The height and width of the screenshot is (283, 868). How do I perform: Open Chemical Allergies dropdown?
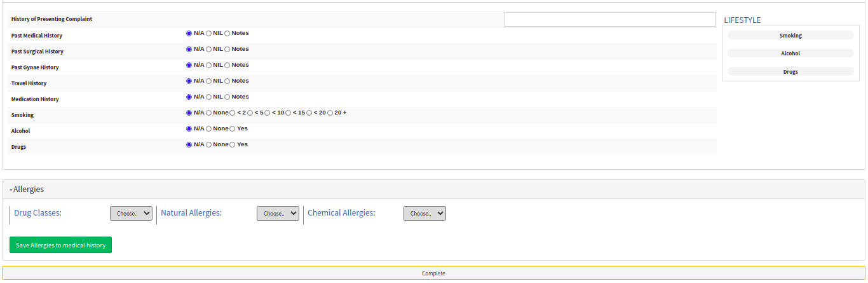(424, 214)
